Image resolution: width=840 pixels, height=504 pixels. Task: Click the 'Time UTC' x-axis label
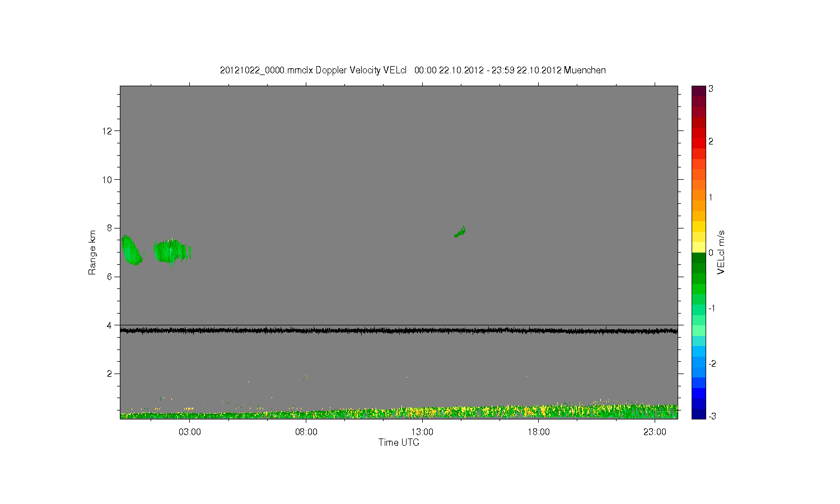[x=399, y=442]
